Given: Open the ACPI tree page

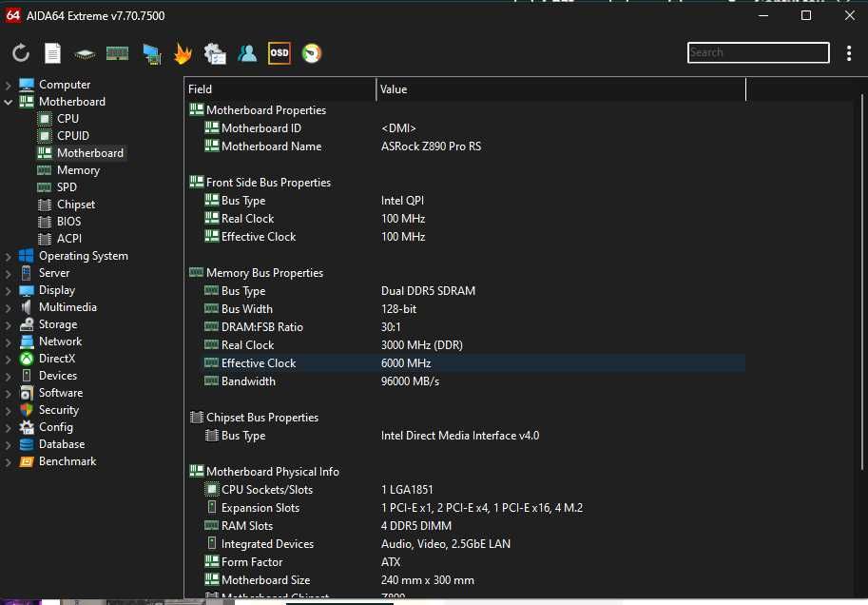Looking at the screenshot, I should point(69,239).
